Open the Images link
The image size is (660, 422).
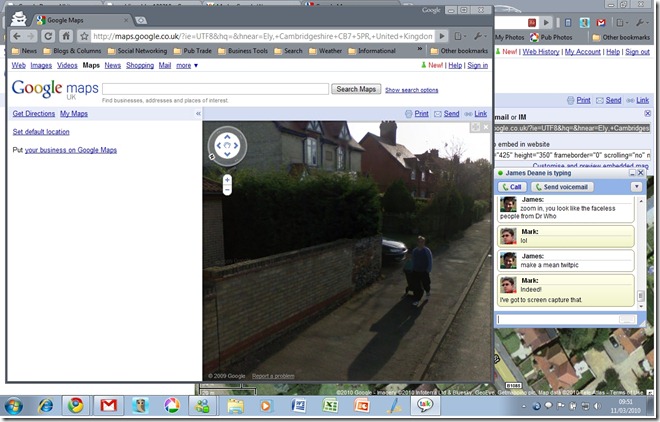click(x=41, y=66)
